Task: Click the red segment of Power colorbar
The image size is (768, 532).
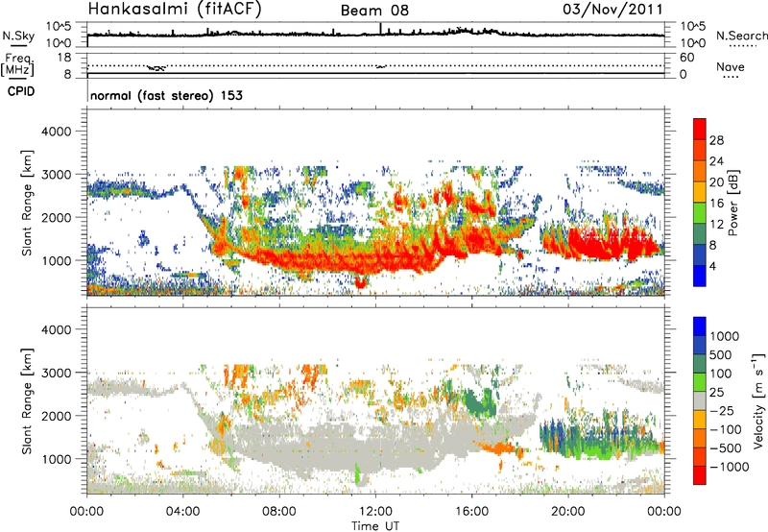Action: coord(700,129)
